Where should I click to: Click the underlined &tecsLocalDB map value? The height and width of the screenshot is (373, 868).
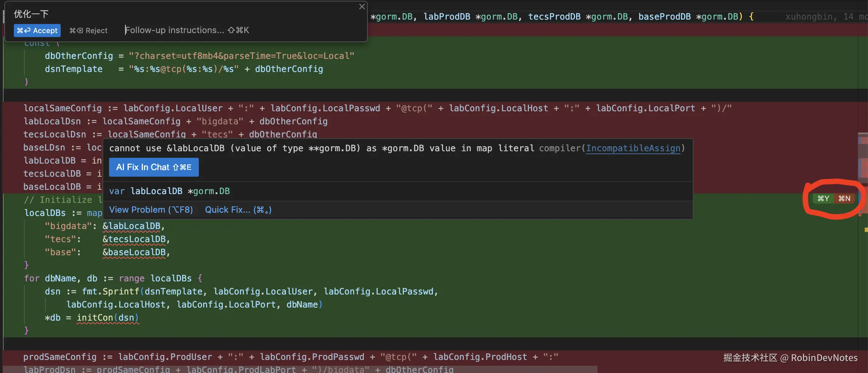coord(134,239)
